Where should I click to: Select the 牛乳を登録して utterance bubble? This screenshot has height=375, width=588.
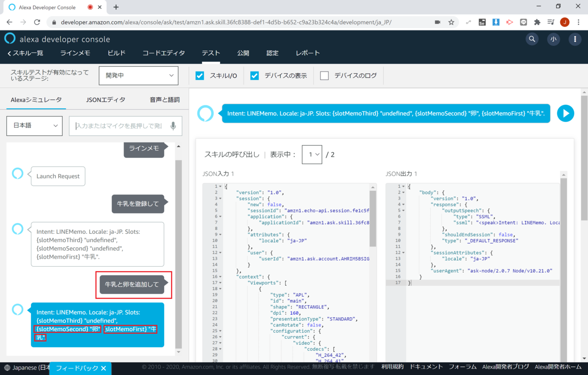click(138, 203)
